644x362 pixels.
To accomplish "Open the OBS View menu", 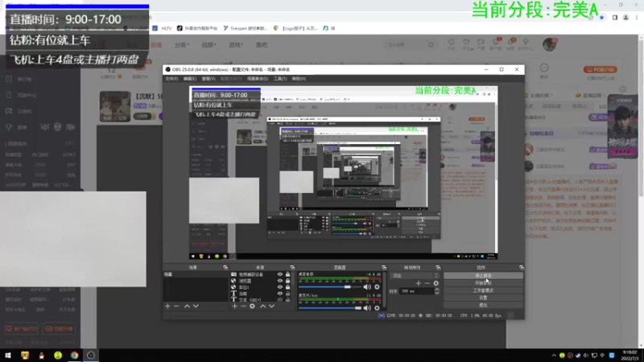I will point(208,78).
